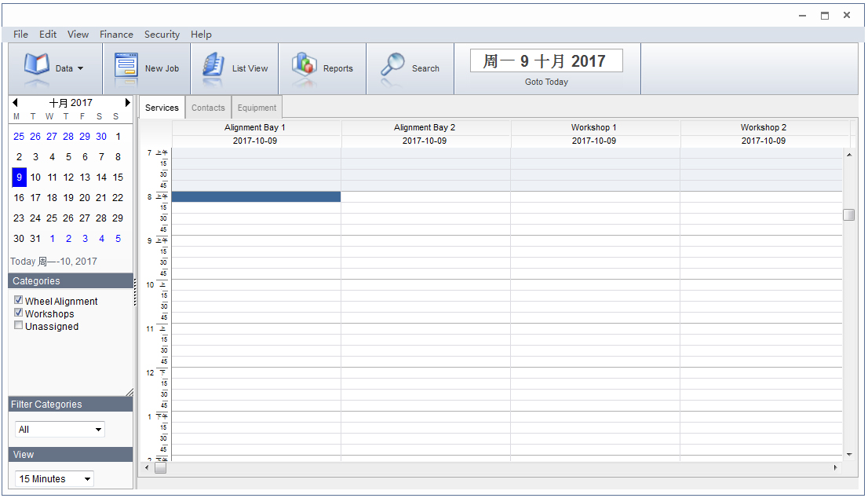Uncheck the Workshops category
Screen dimensions: 868x498
(19, 313)
